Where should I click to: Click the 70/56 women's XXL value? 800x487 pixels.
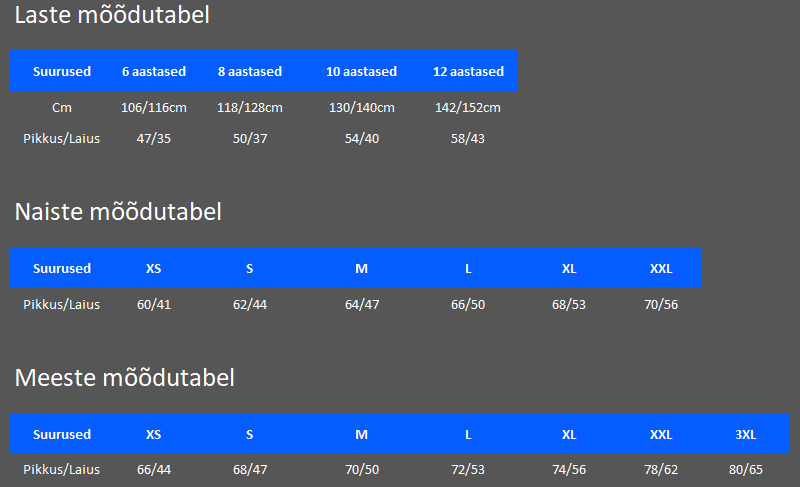pyautogui.click(x=661, y=304)
